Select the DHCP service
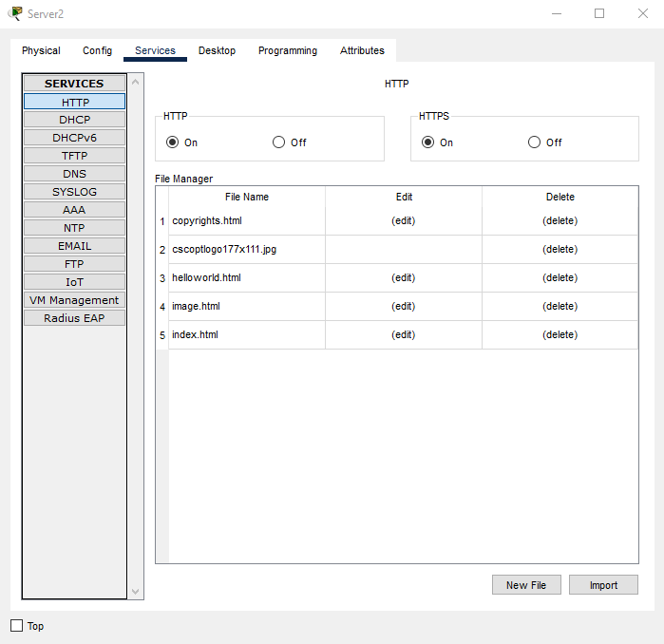The height and width of the screenshot is (644, 664). click(x=74, y=120)
